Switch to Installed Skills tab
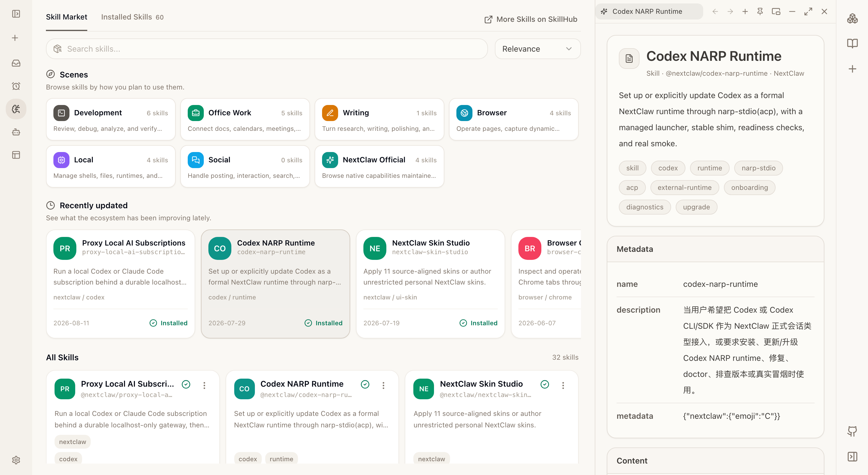Image resolution: width=868 pixels, height=475 pixels. pos(132,17)
